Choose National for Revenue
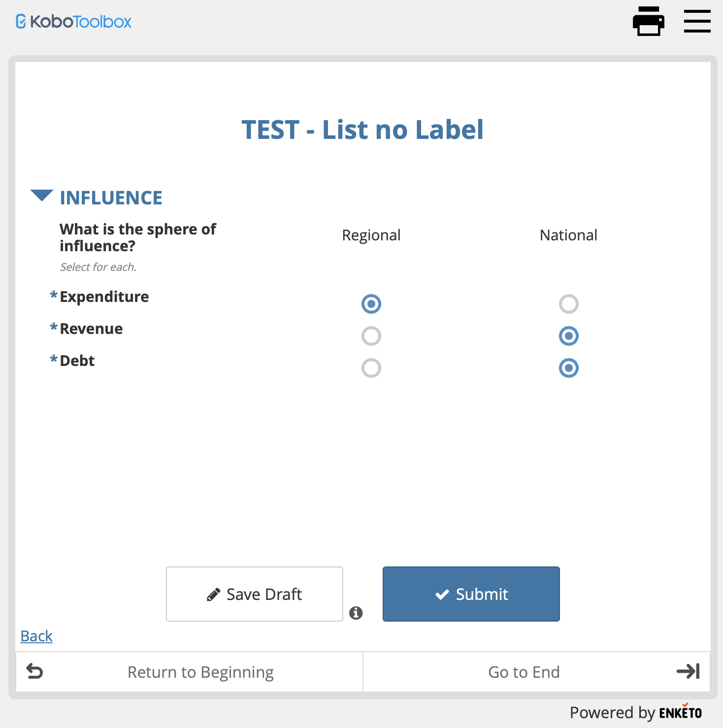This screenshot has width=723, height=728. (x=568, y=336)
